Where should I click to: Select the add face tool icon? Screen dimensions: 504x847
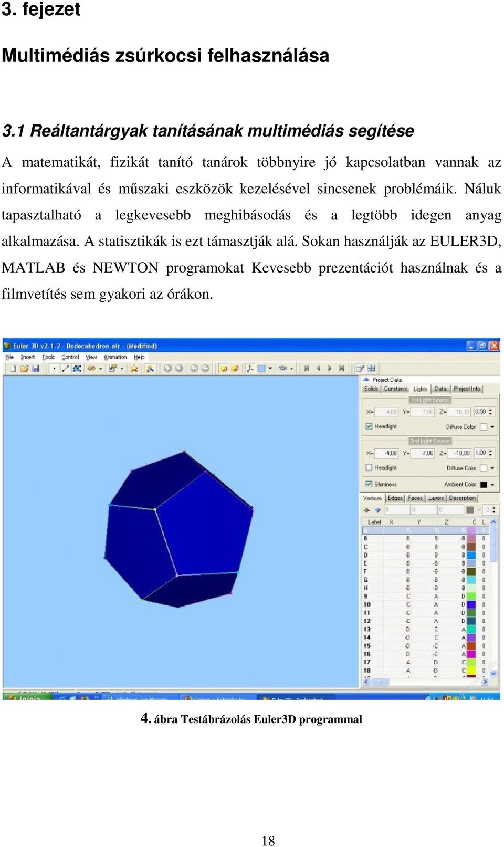pyautogui.click(x=76, y=369)
